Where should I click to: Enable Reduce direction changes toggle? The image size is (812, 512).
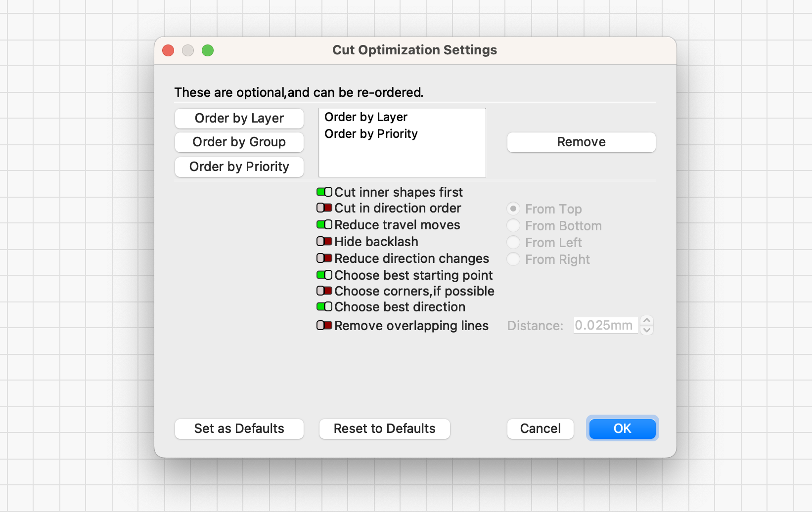tap(324, 258)
